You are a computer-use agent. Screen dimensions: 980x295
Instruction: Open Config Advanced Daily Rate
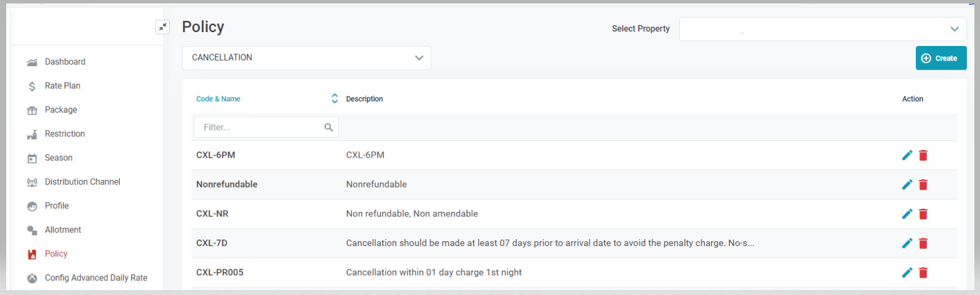tap(95, 278)
